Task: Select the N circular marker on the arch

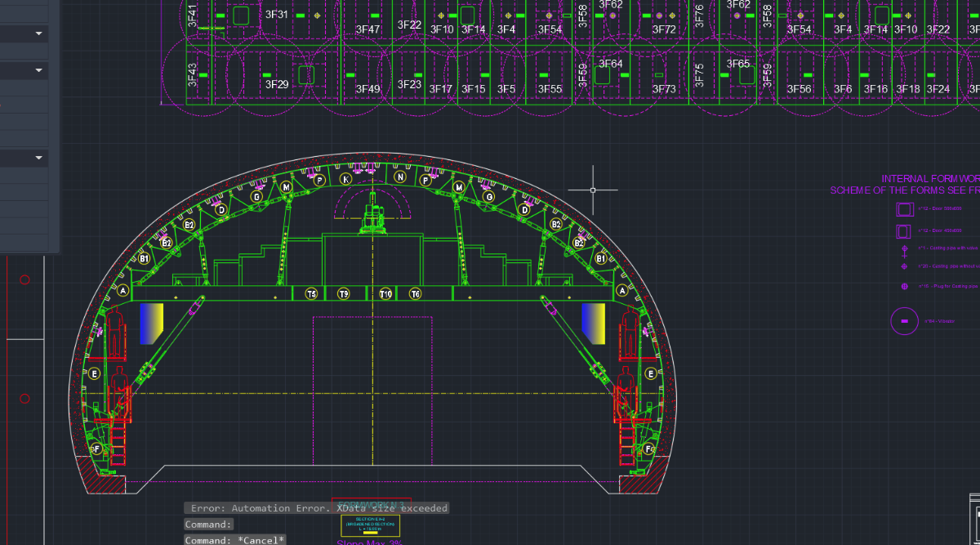Action: coord(400,176)
